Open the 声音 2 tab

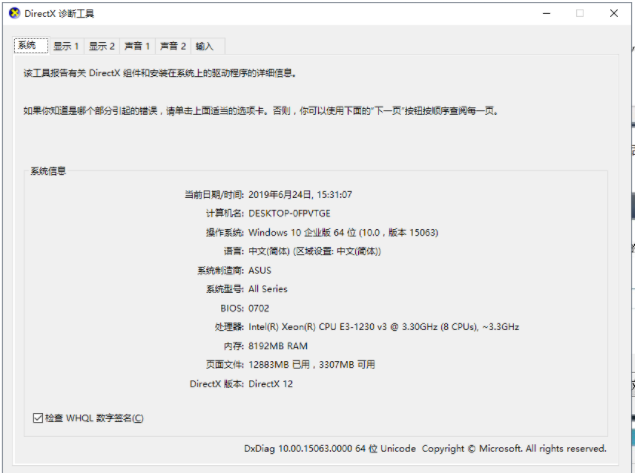pyautogui.click(x=173, y=46)
